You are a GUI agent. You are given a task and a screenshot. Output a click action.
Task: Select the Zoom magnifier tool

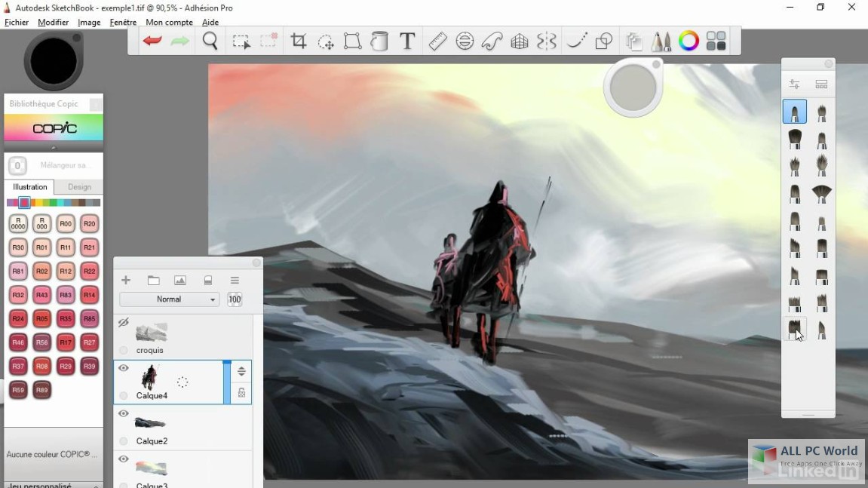tap(210, 41)
